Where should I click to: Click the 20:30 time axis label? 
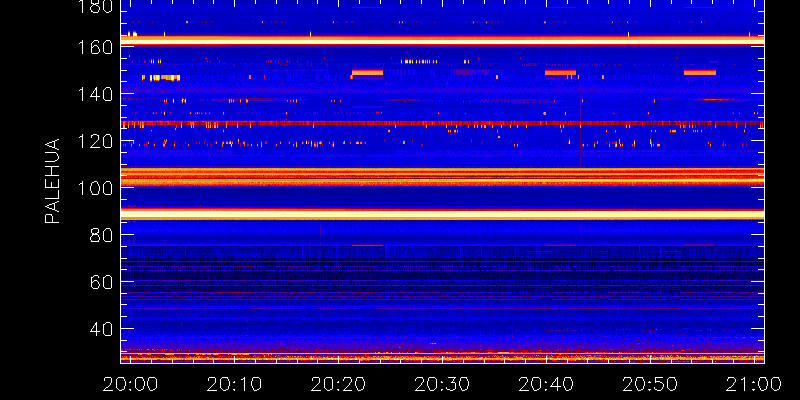pyautogui.click(x=442, y=384)
